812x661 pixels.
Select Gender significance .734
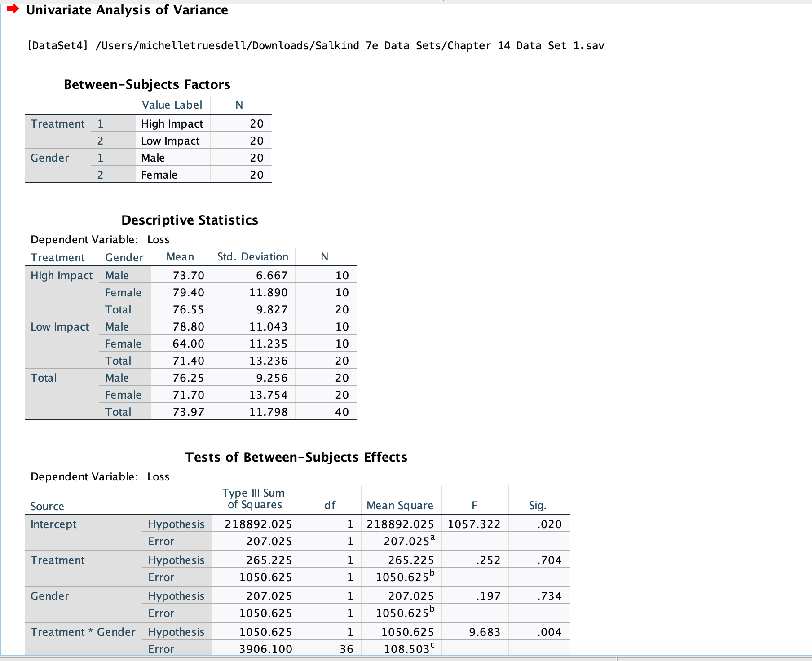pos(549,596)
